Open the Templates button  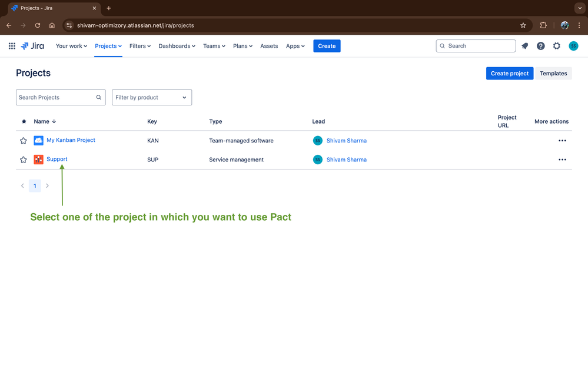point(553,73)
